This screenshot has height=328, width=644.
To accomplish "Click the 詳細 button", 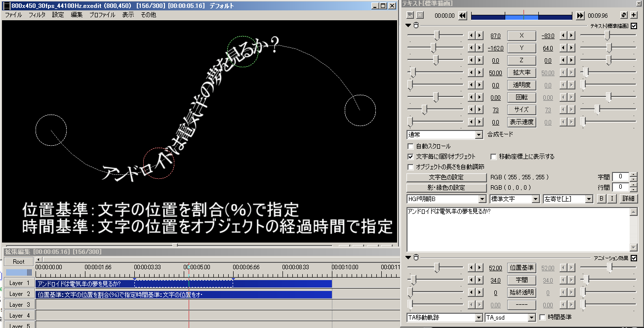I will tap(628, 199).
